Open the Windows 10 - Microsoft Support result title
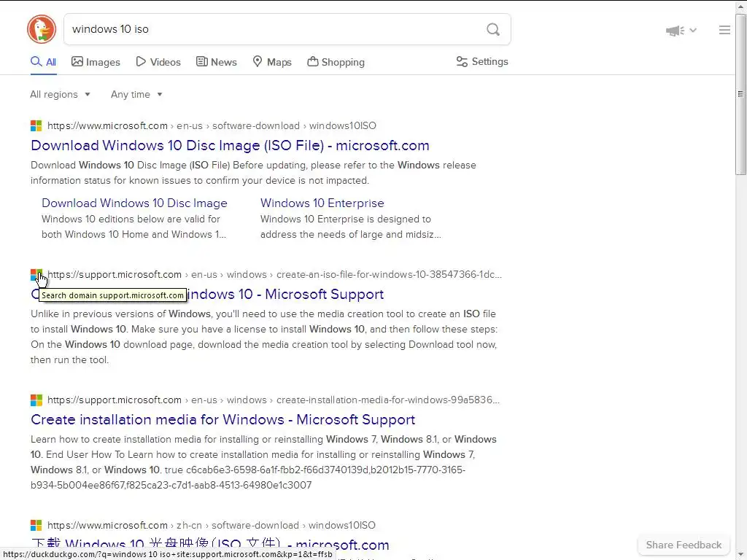This screenshot has width=747, height=560. [285, 295]
